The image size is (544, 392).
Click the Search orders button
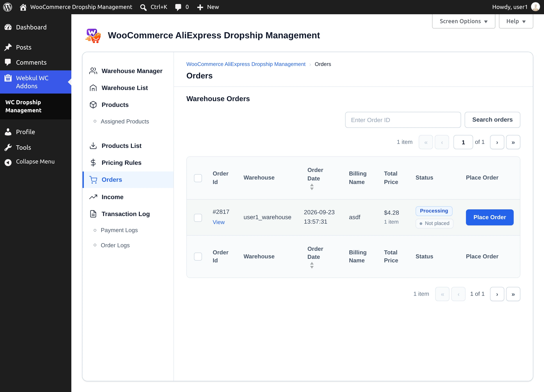pos(492,120)
